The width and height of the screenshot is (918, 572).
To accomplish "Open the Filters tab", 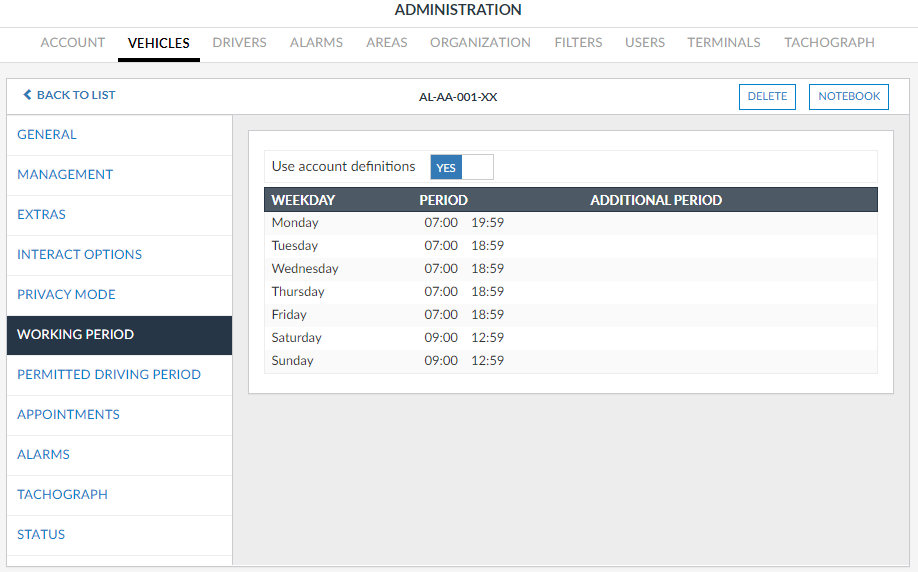I will 578,43.
